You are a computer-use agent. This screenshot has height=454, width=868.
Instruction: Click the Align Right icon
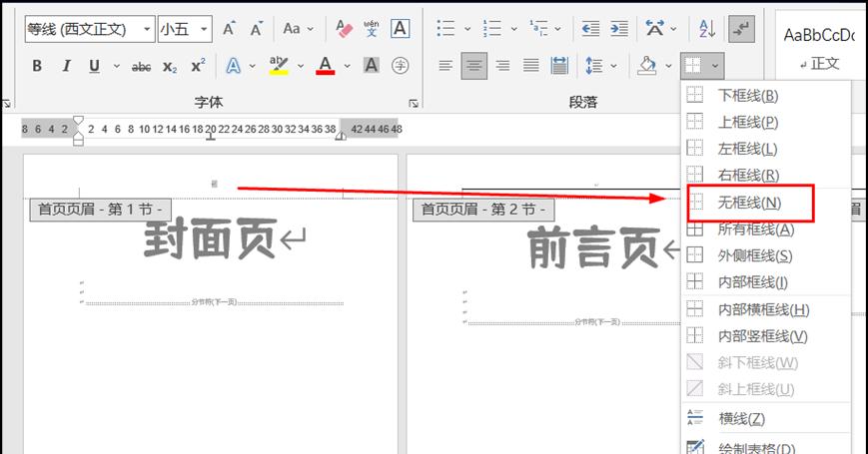pos(502,66)
